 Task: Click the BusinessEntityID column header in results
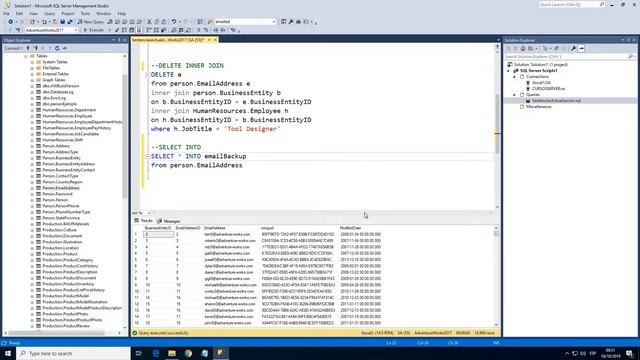point(158,228)
